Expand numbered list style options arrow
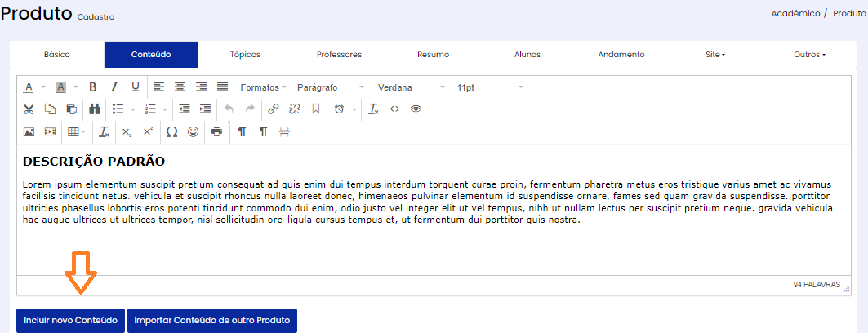The image size is (868, 333). point(166,109)
